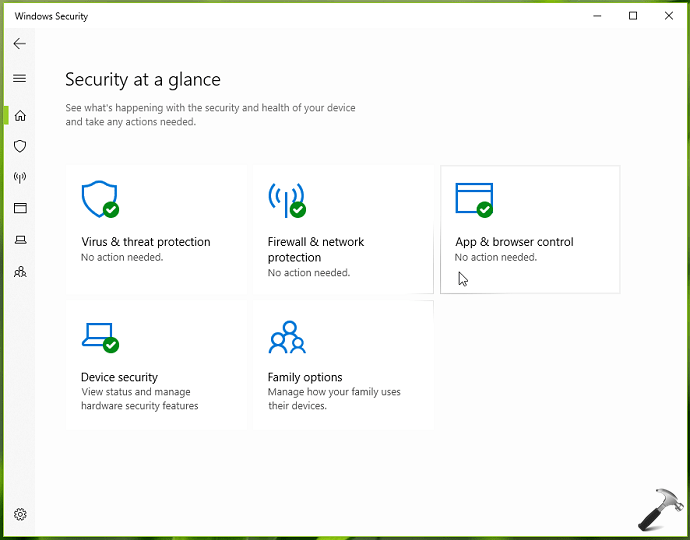
Task: Click the large laptop device security icon
Action: pyautogui.click(x=100, y=338)
